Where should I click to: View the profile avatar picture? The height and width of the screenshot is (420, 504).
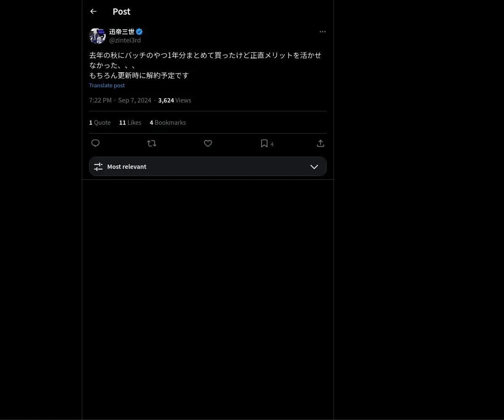point(97,36)
